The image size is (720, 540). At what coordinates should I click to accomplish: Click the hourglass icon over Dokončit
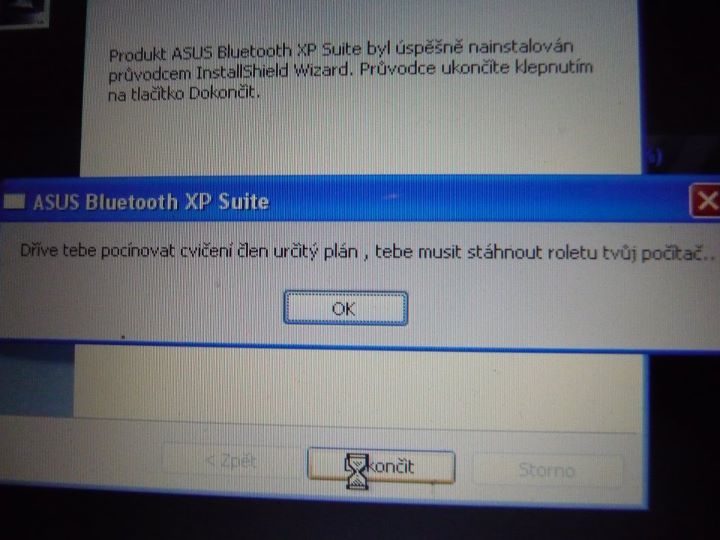pyautogui.click(x=356, y=471)
